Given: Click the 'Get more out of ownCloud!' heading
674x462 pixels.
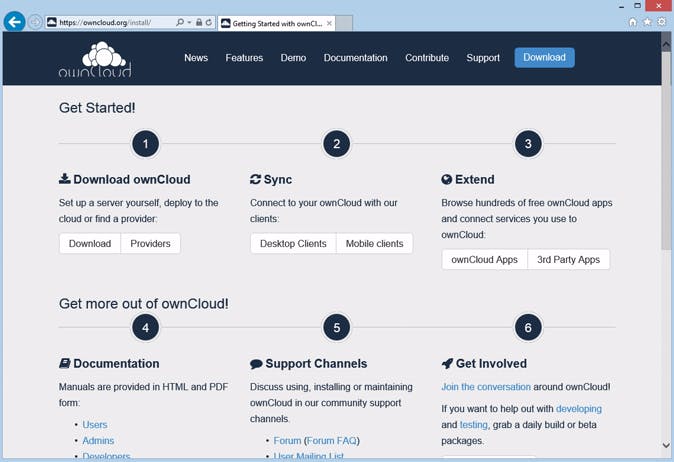Looking at the screenshot, I should pyautogui.click(x=144, y=304).
